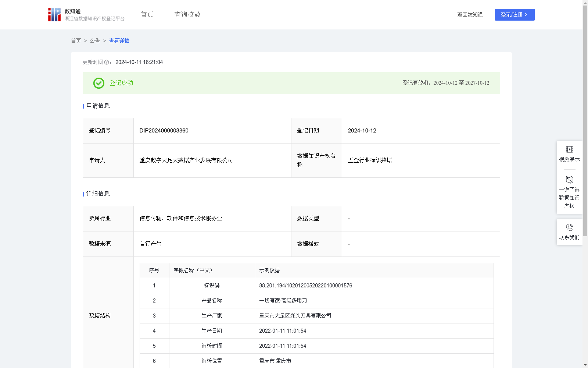This screenshot has height=368, width=588.
Task: Click the page vertical scrollbar thumb
Action: pos(585,121)
